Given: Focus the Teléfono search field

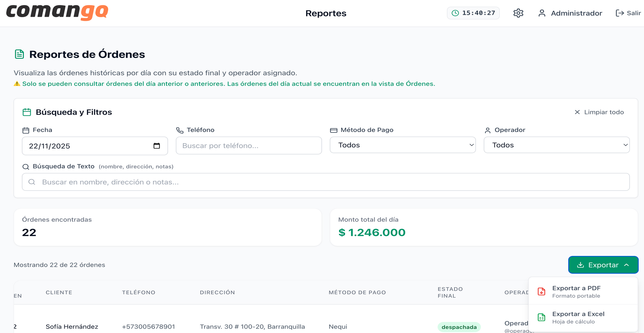Looking at the screenshot, I should tap(248, 146).
